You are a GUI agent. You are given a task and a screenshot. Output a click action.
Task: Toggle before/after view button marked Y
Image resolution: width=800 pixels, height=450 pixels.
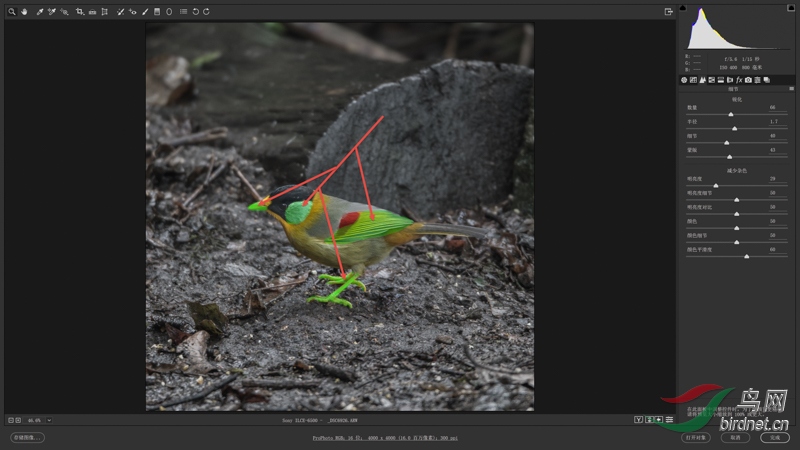(x=638, y=420)
